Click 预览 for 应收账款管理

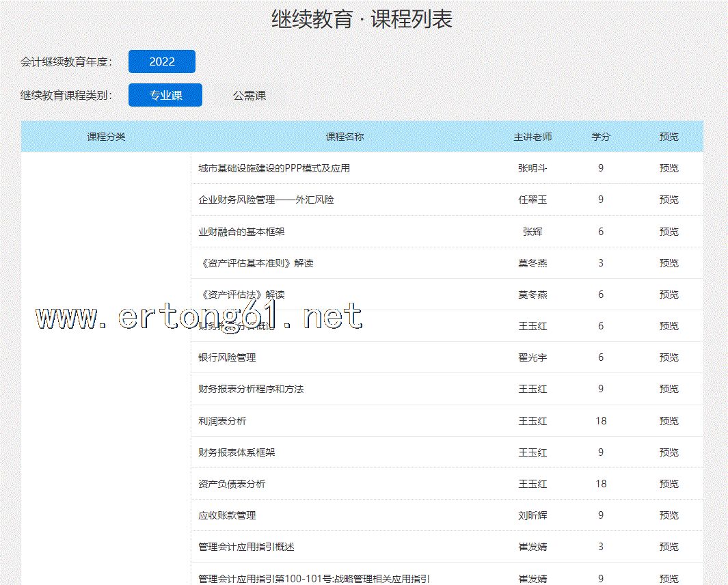(669, 515)
